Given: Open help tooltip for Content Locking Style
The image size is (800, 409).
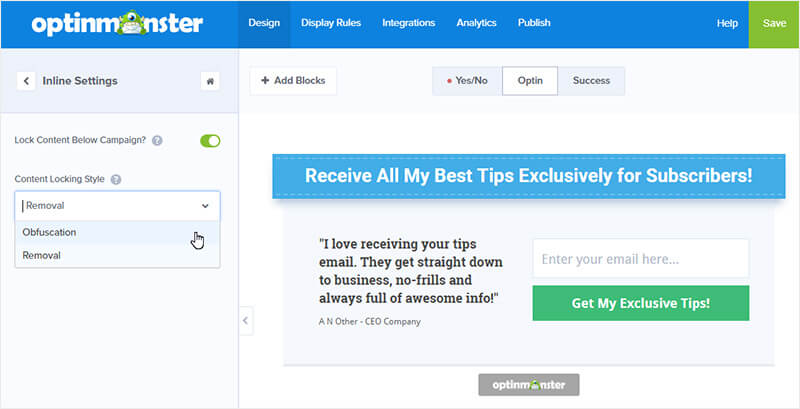Looking at the screenshot, I should coord(116,180).
